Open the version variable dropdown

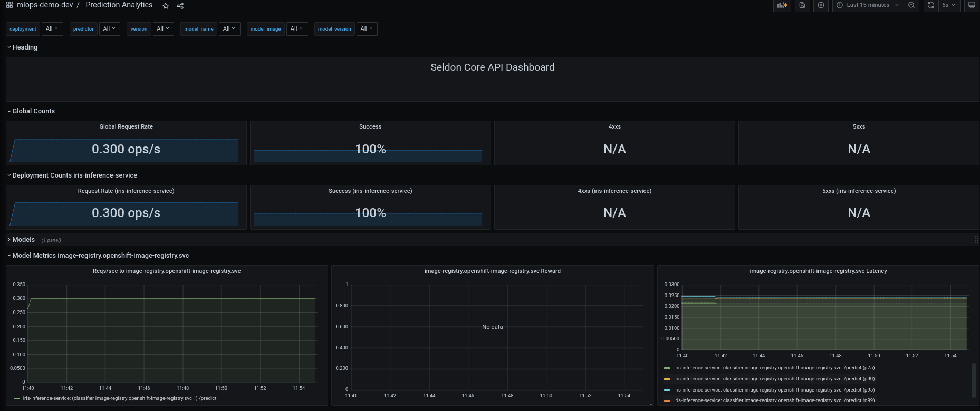[164, 29]
